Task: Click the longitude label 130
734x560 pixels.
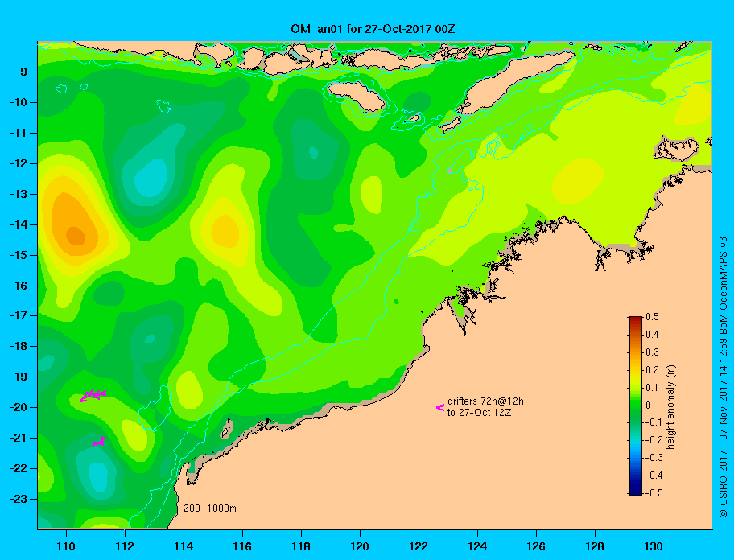Action: click(654, 546)
